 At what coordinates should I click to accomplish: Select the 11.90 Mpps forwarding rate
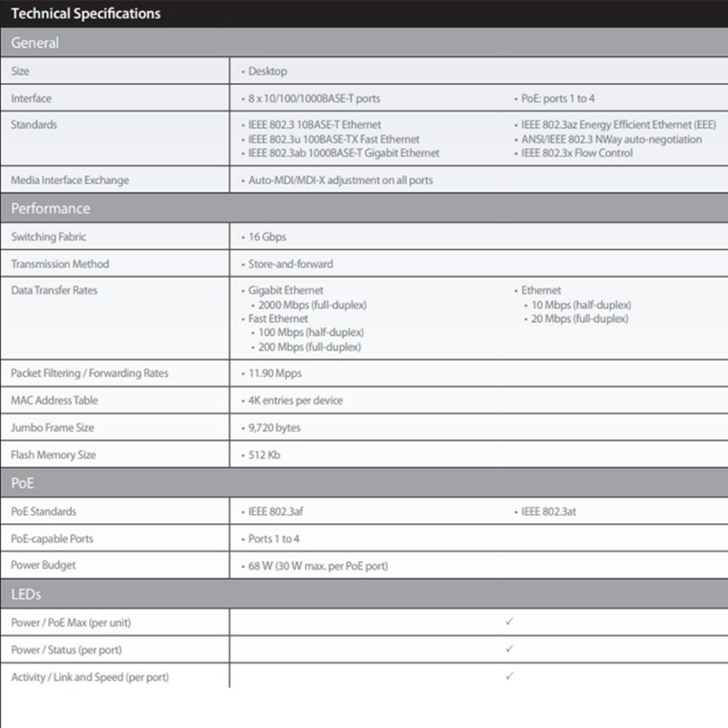tap(274, 373)
